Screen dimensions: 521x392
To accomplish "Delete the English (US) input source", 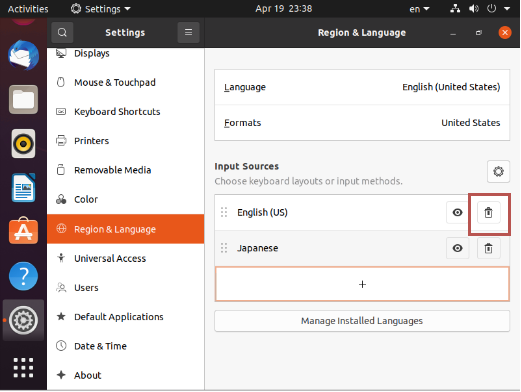I will [x=488, y=212].
